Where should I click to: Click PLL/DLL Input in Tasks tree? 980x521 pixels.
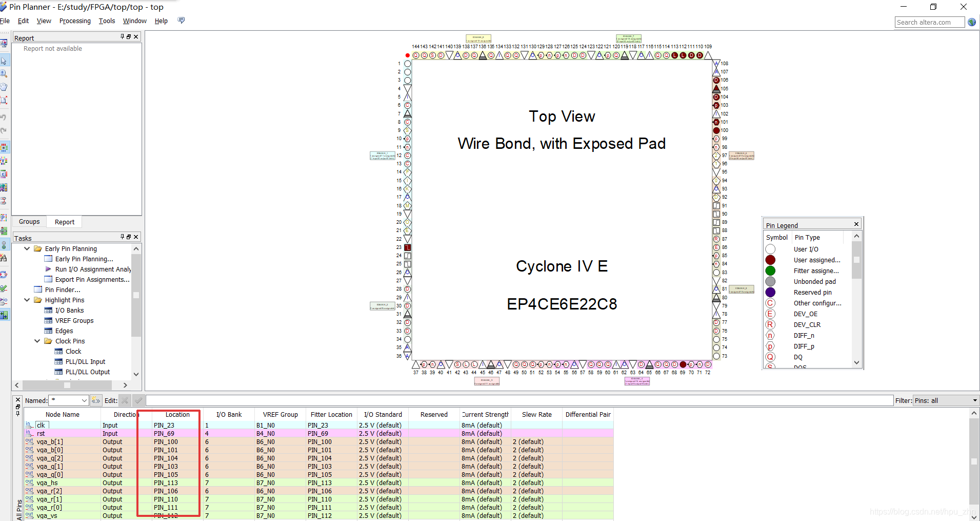click(85, 361)
